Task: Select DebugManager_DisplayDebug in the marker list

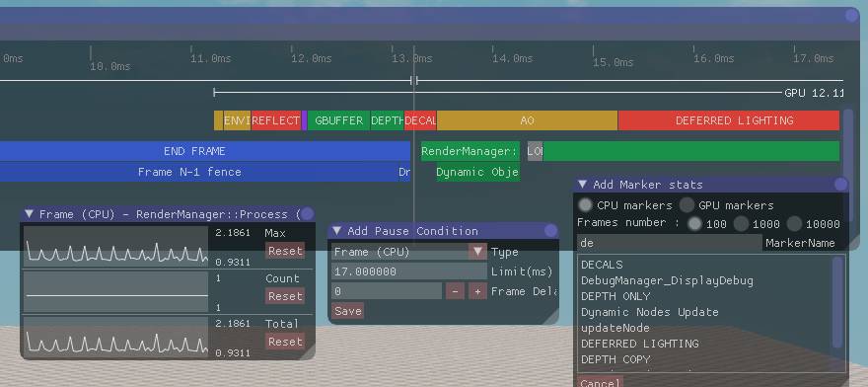Action: pyautogui.click(x=667, y=280)
